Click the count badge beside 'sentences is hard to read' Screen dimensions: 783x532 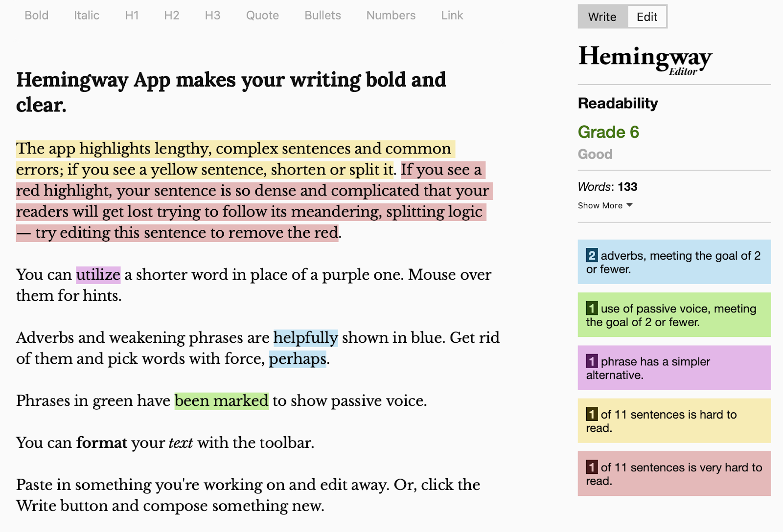592,414
